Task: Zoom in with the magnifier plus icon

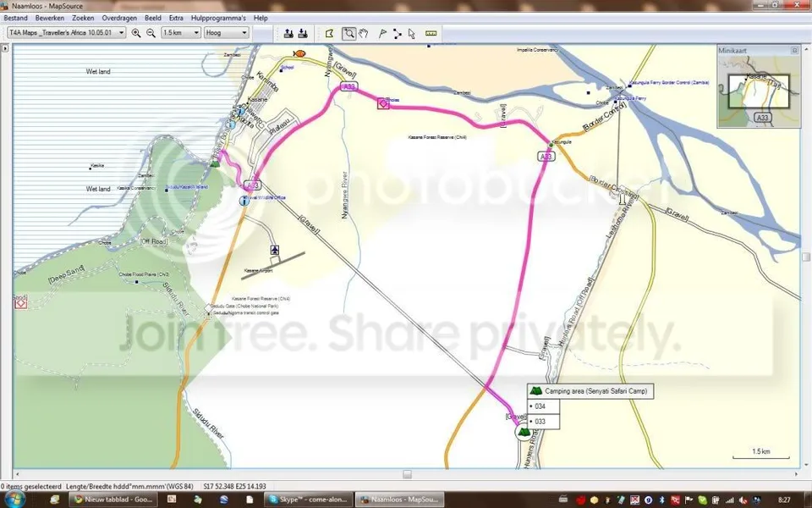Action: [x=136, y=33]
